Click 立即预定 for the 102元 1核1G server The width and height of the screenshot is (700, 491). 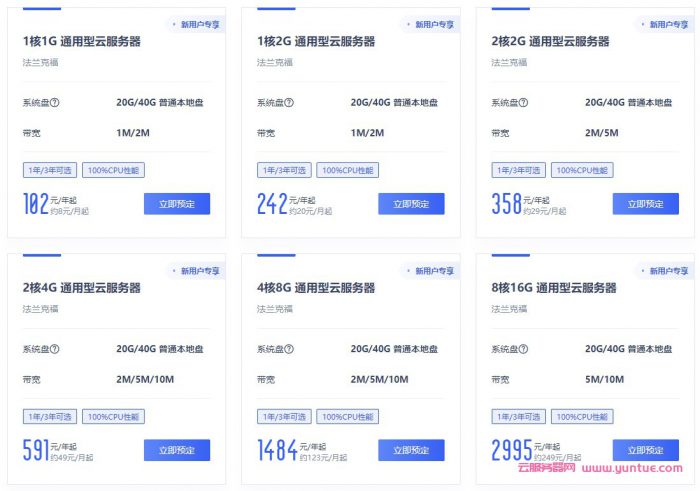(x=177, y=204)
